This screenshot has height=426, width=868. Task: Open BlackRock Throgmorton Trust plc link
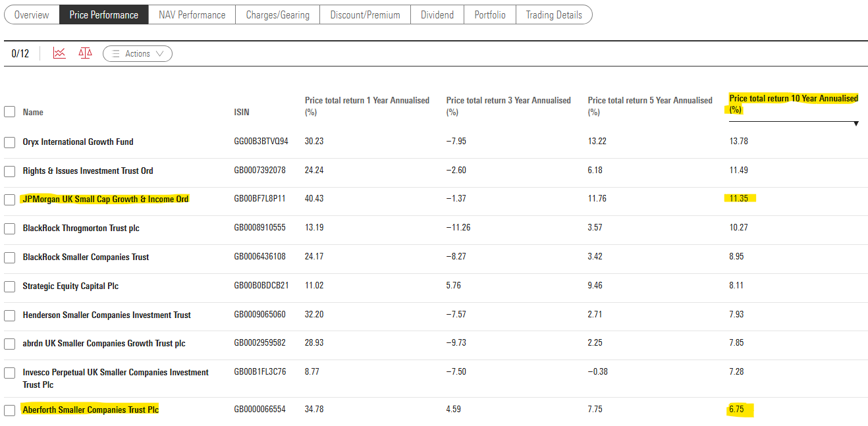pyautogui.click(x=81, y=228)
